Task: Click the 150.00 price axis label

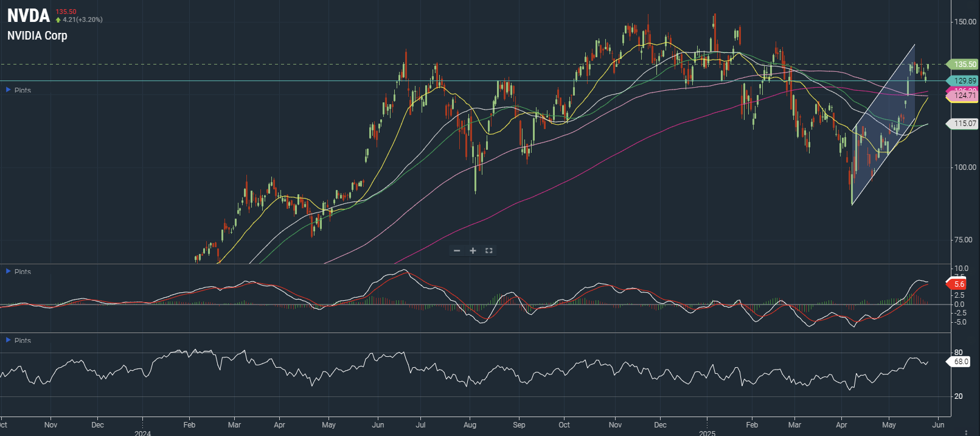Action: click(965, 22)
